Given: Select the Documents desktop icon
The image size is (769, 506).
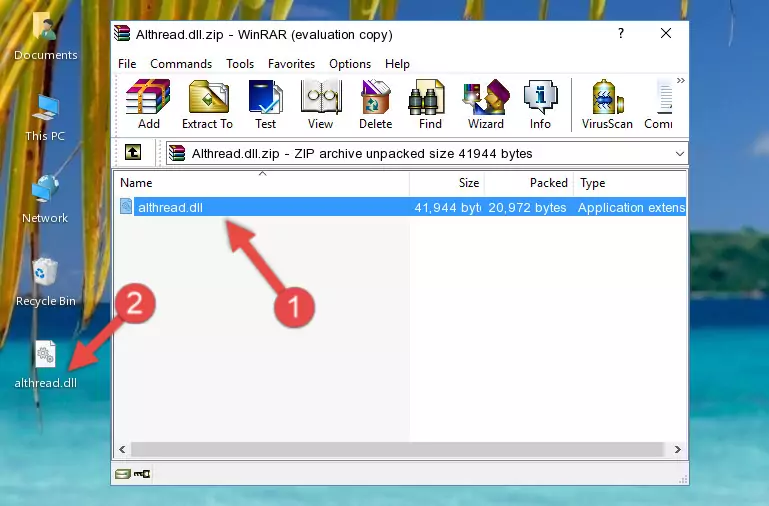Looking at the screenshot, I should (45, 37).
